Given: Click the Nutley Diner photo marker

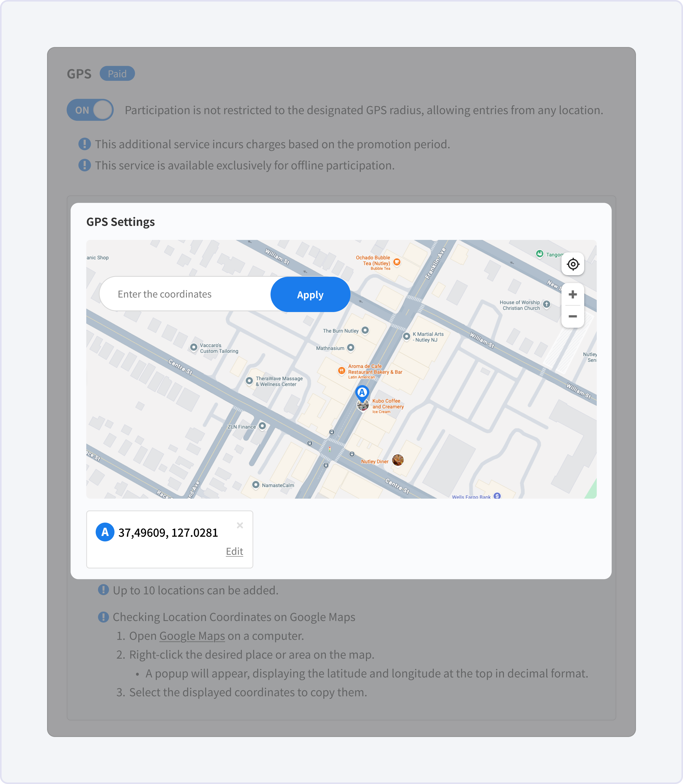Looking at the screenshot, I should tap(398, 460).
